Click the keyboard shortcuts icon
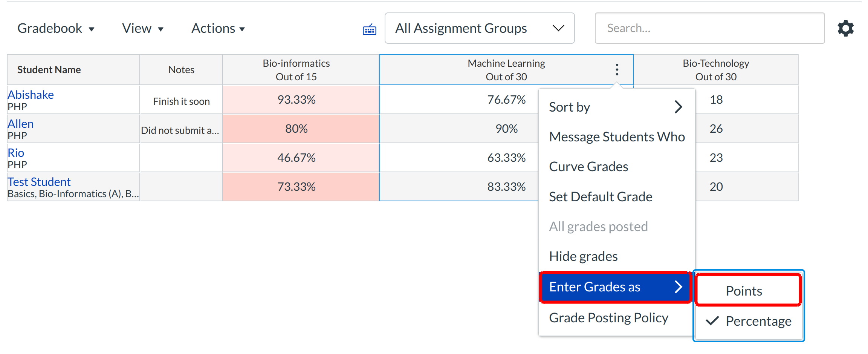Screen dimensions: 868x354 [369, 29]
